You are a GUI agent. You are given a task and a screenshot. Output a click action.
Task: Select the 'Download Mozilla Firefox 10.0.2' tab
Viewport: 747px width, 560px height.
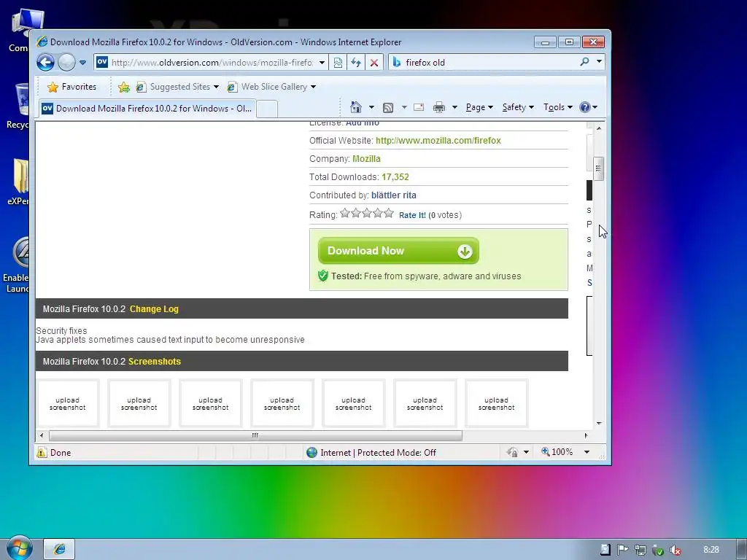click(147, 109)
